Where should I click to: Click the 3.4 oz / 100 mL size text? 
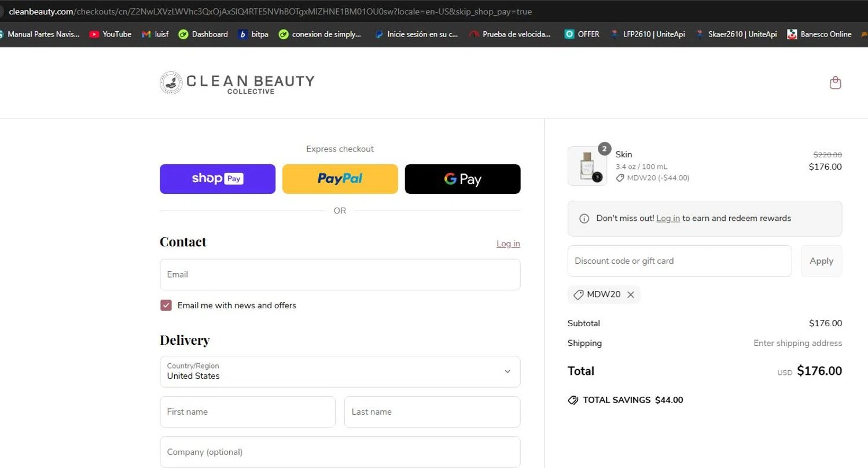point(641,167)
